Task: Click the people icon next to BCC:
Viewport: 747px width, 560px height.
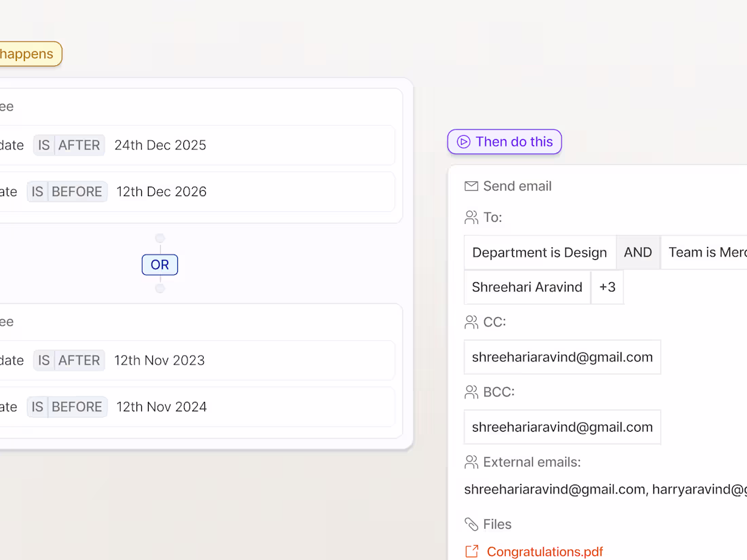Action: [471, 392]
